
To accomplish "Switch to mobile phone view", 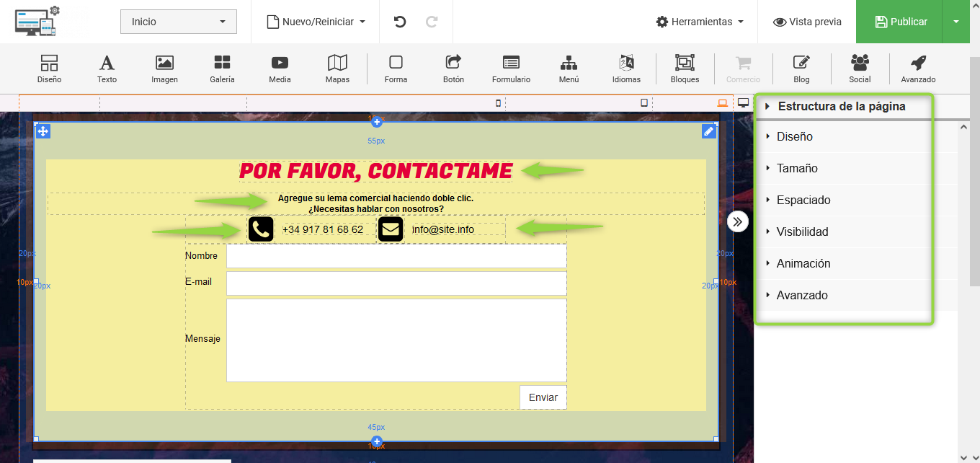I will (x=498, y=103).
